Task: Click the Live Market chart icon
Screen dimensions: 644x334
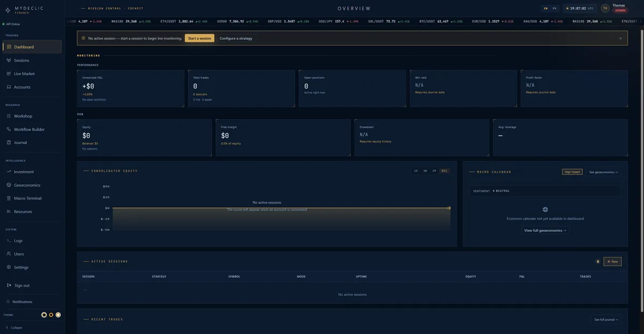Action: tap(9, 74)
